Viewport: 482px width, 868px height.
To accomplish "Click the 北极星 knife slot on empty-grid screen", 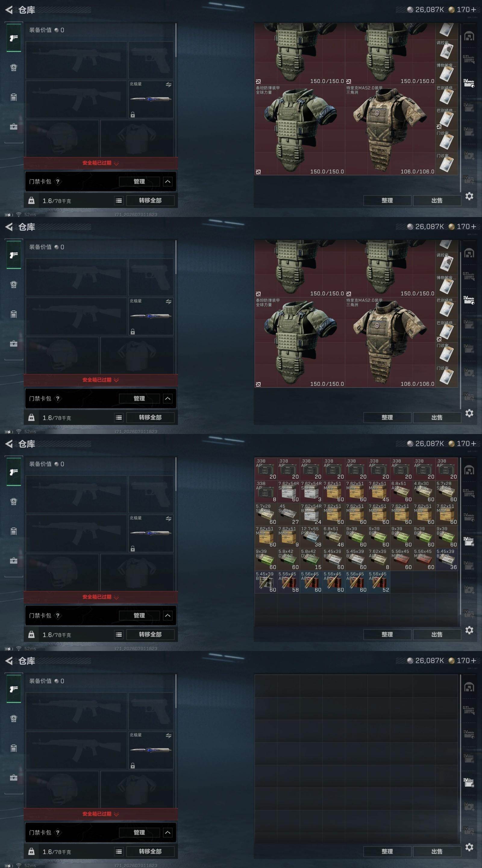I will (151, 750).
